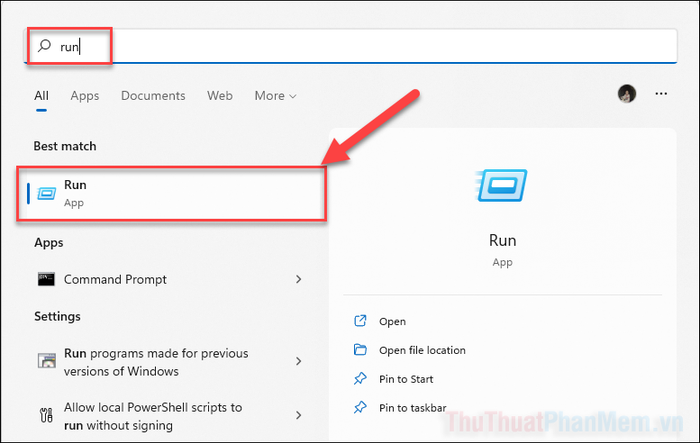
Task: Click the Open file location folder icon
Action: click(360, 350)
